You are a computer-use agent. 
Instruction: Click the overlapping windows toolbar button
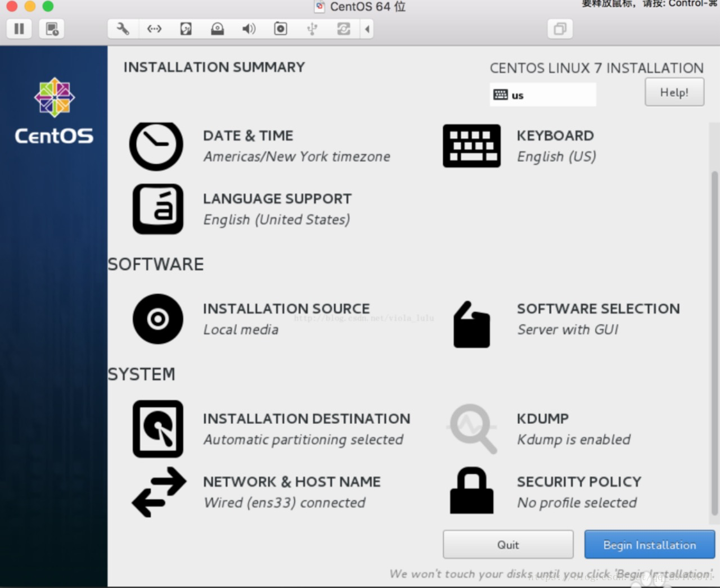560,29
